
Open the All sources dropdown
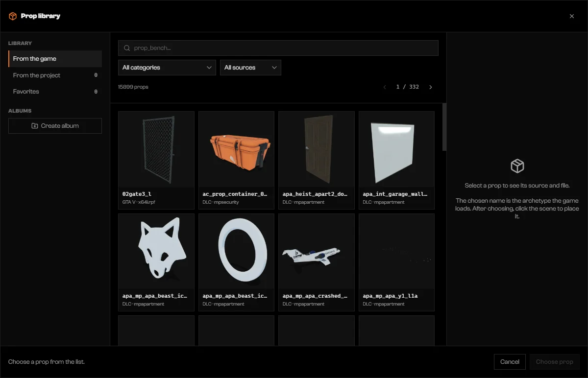tap(250, 68)
